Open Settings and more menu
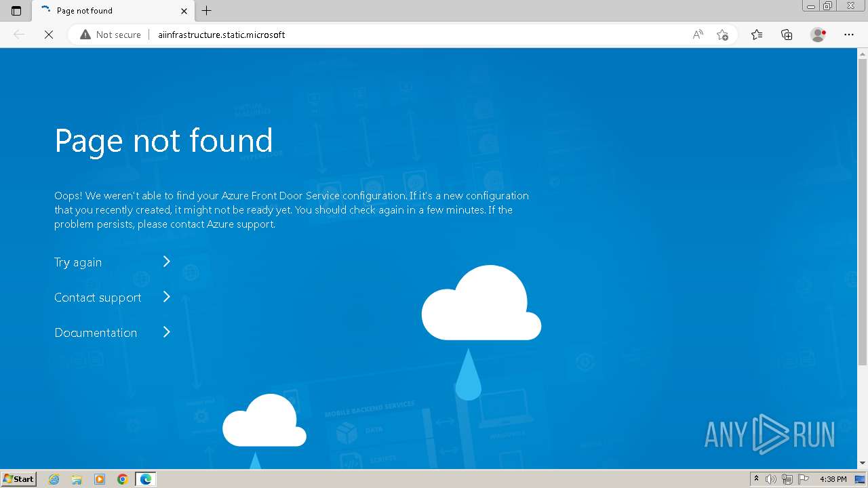The image size is (868, 488). point(849,35)
